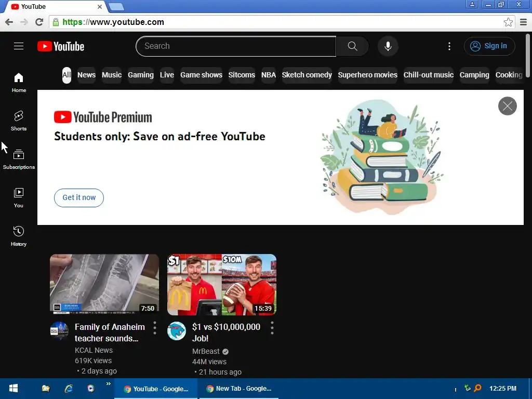Select the Sitcoms filter chip
This screenshot has width=532, height=399.
pos(242,75)
